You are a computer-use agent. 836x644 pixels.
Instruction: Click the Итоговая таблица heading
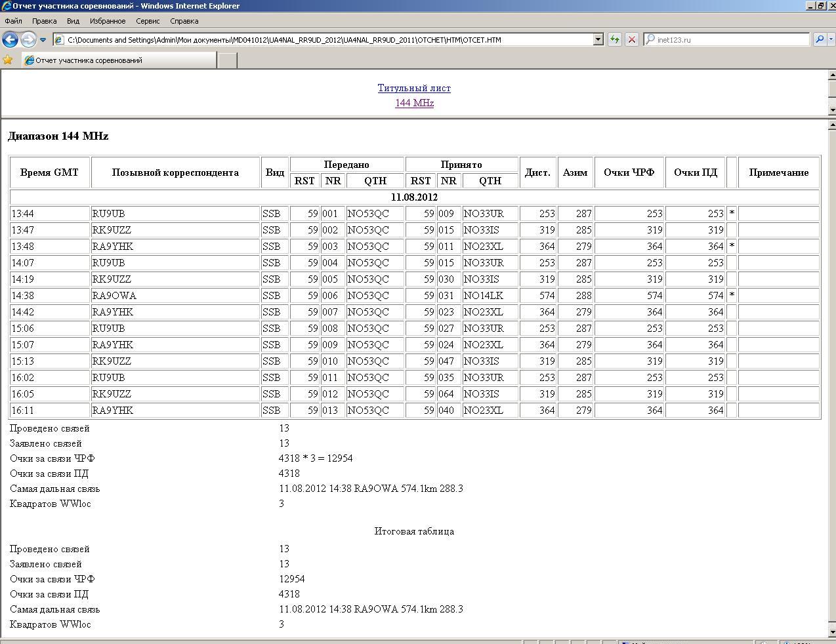tap(414, 531)
